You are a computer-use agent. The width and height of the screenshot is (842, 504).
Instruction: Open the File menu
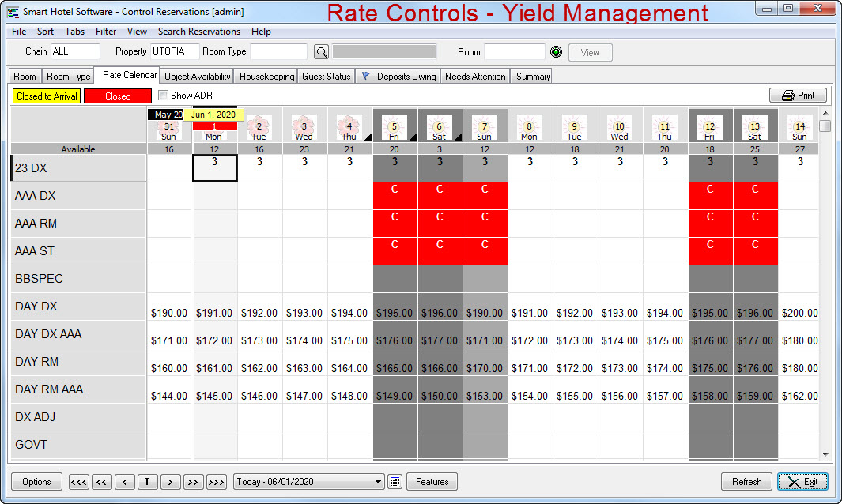19,32
